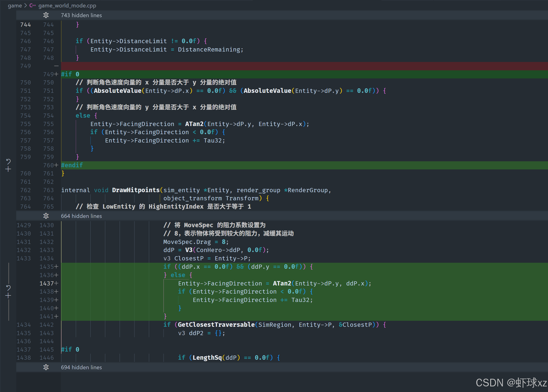Click unfold icon beside 743 hidden lines
The height and width of the screenshot is (392, 548).
point(46,15)
